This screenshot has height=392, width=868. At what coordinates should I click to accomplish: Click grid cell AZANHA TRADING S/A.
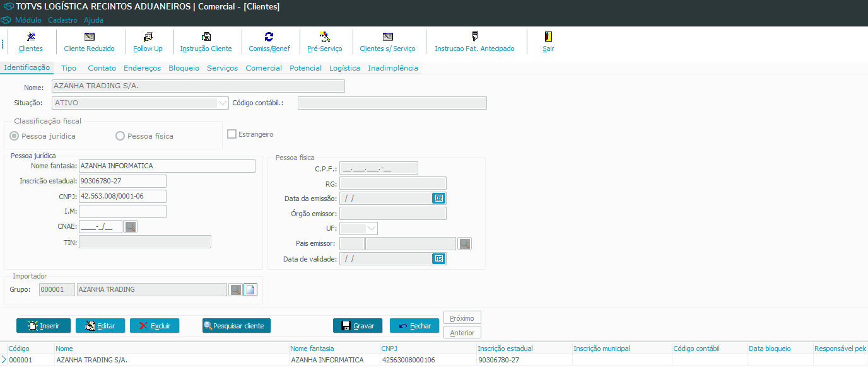click(171, 360)
